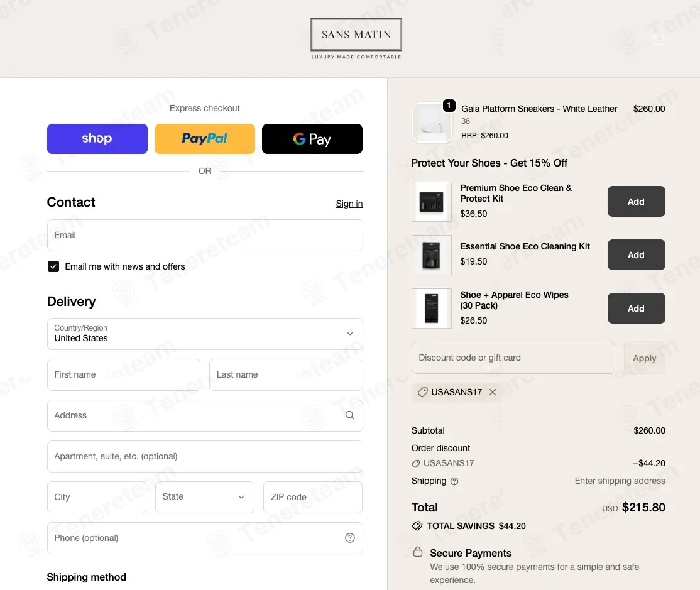Click the Apartment, suite, etc. field
This screenshot has height=590, width=700.
(205, 457)
